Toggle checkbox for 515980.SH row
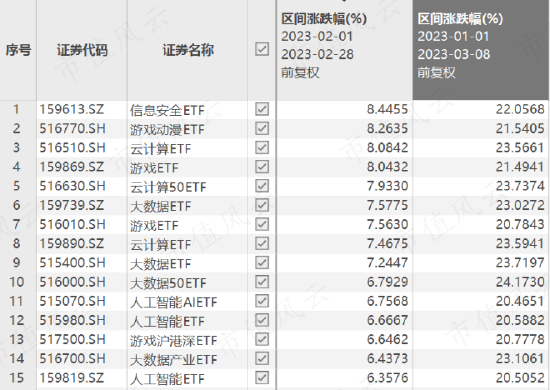550x390 pixels. coord(262,320)
